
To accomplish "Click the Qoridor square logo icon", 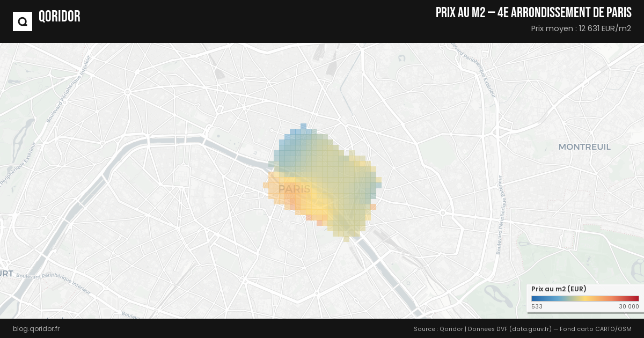I will click(23, 21).
